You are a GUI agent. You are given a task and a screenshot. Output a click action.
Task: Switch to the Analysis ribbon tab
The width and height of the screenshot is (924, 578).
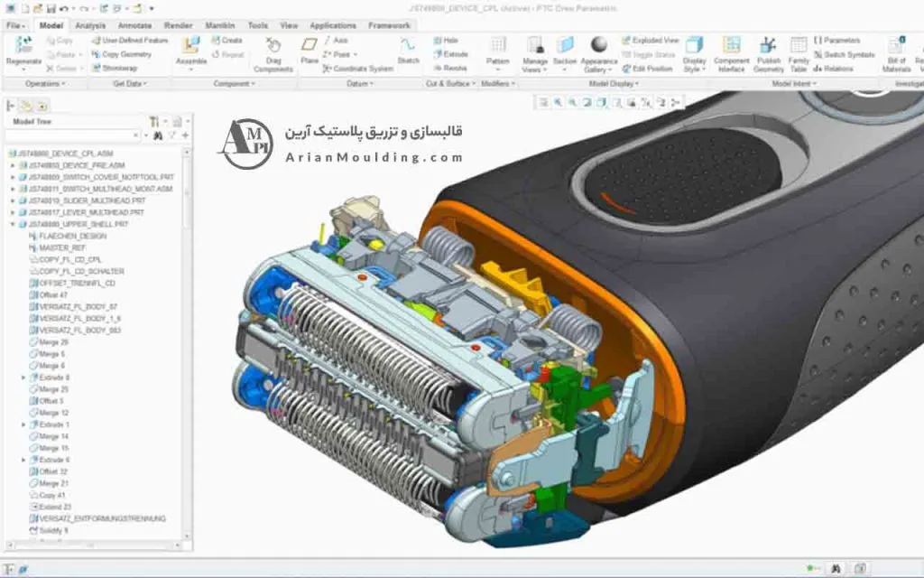pyautogui.click(x=89, y=25)
